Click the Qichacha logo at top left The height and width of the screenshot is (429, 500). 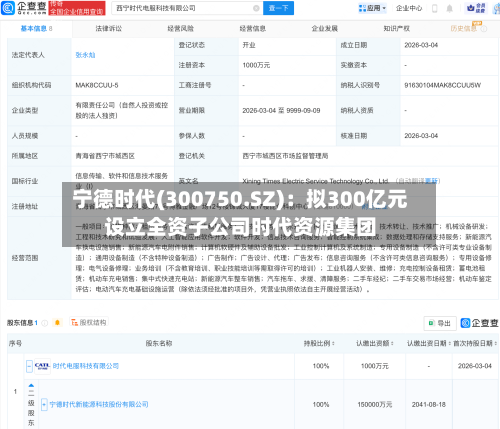tap(24, 8)
